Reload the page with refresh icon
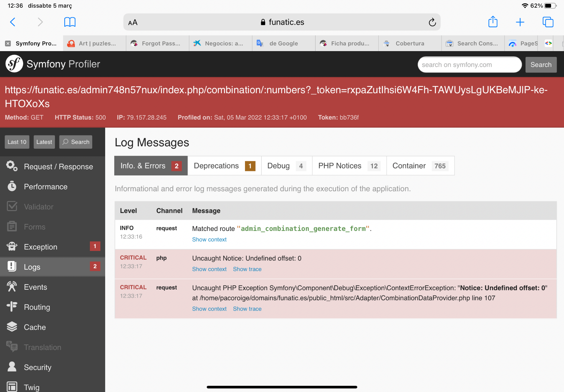564x392 pixels. (x=432, y=22)
